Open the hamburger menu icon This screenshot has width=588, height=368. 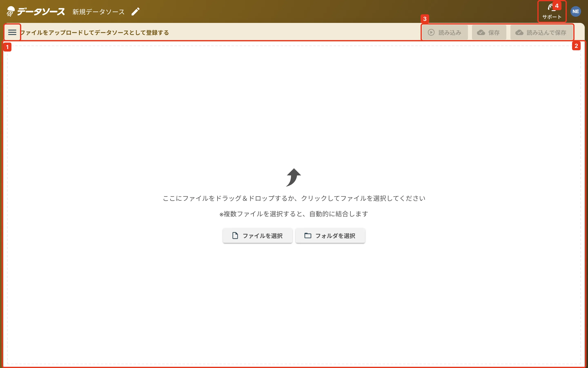tap(12, 32)
